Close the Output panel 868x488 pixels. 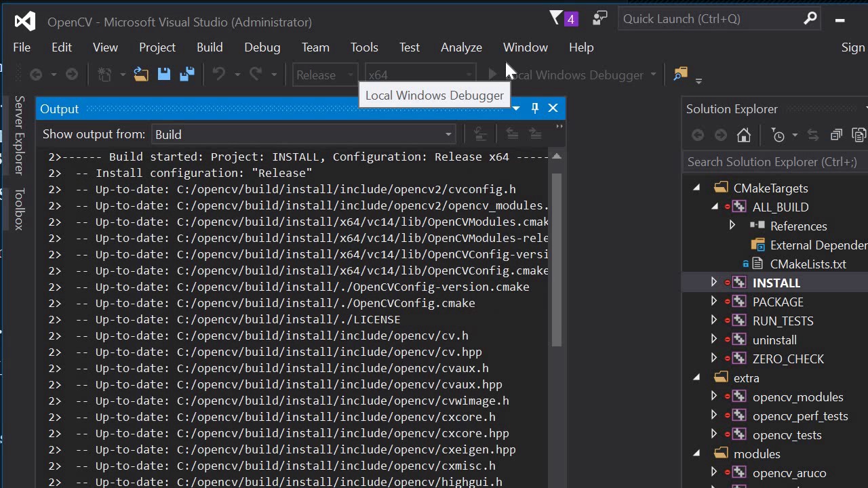pyautogui.click(x=553, y=108)
